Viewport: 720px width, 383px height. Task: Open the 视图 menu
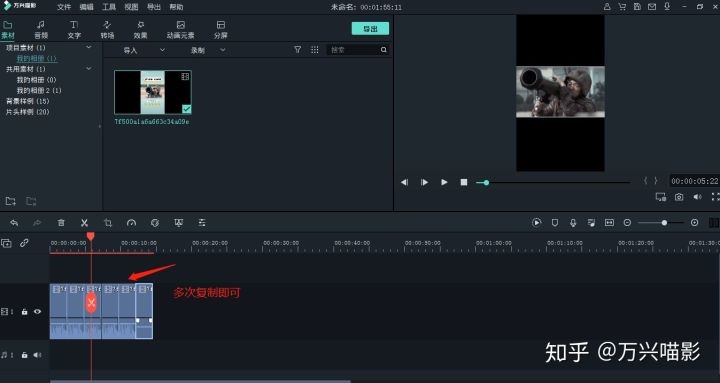coord(131,7)
